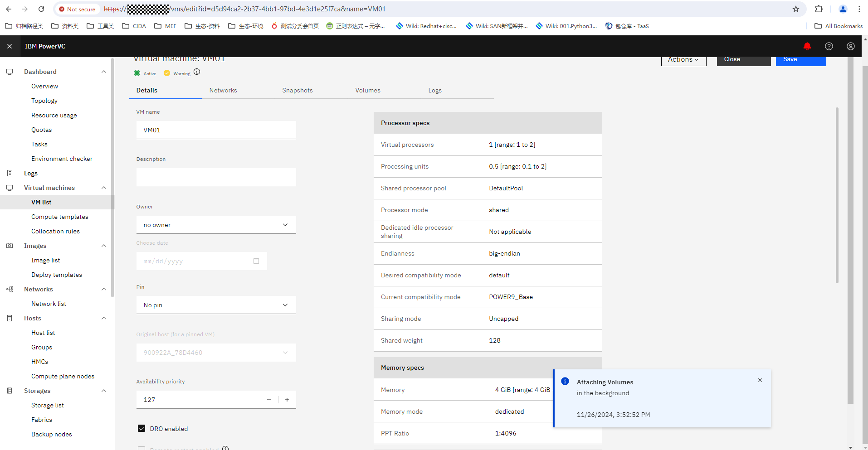Collapse the Storages section
The height and width of the screenshot is (450, 868).
click(104, 391)
